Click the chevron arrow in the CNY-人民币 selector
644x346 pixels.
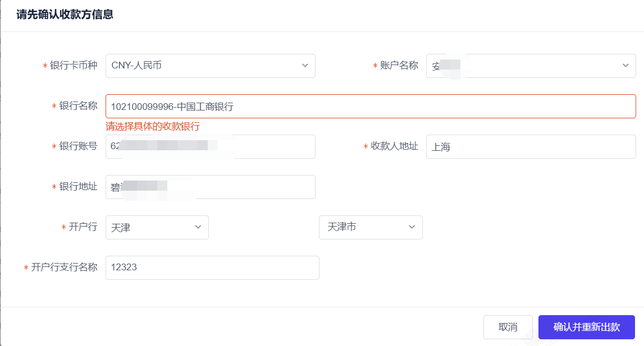tap(305, 66)
